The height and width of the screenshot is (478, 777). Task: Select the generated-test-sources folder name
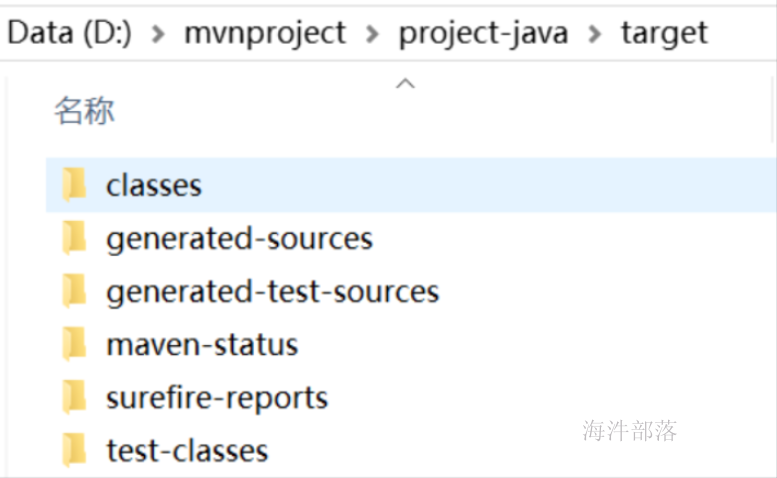273,292
